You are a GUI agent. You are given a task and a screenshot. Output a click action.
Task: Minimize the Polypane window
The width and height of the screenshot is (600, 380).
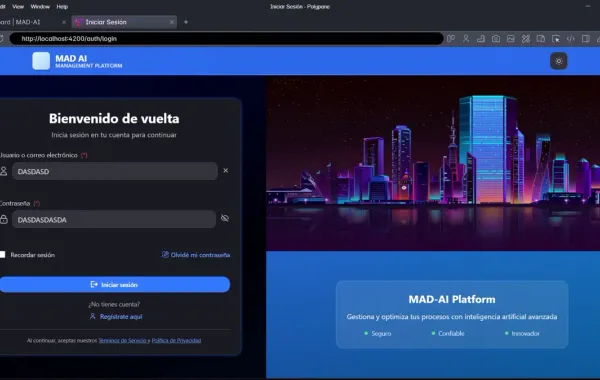click(x=588, y=7)
